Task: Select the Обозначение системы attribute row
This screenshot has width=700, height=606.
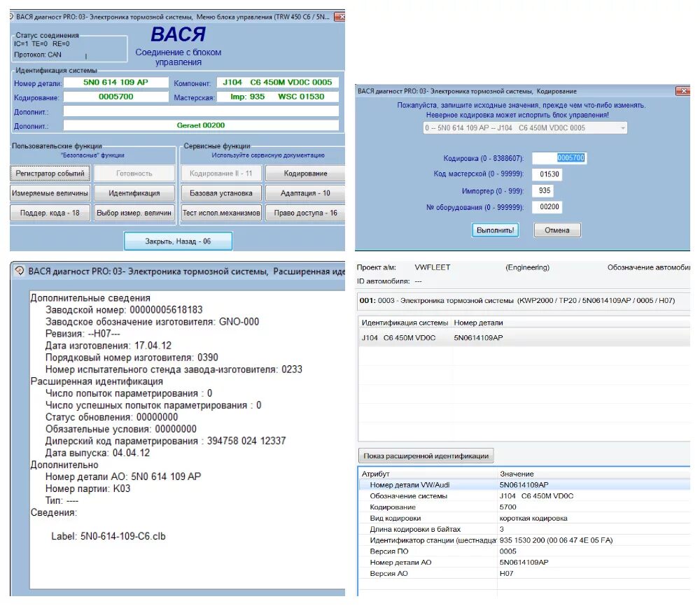Action: point(524,495)
